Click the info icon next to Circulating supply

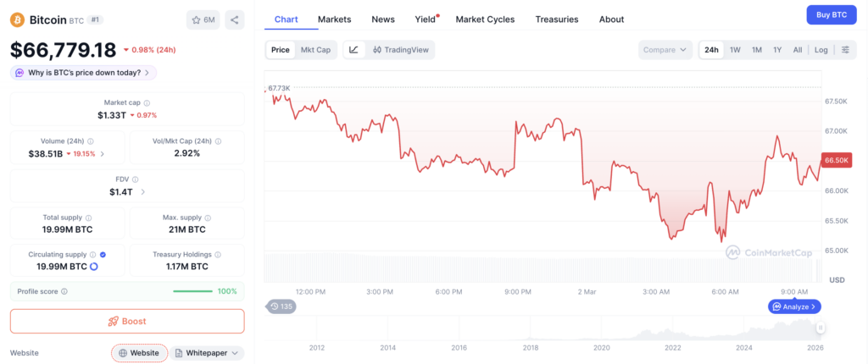tap(93, 255)
